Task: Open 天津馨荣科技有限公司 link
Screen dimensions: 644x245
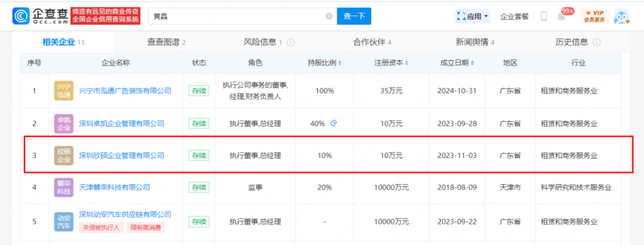Action: [114, 188]
